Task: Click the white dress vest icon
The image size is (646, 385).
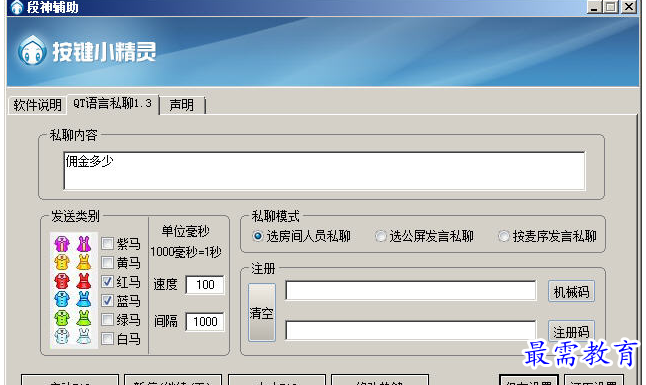Action: tap(84, 336)
